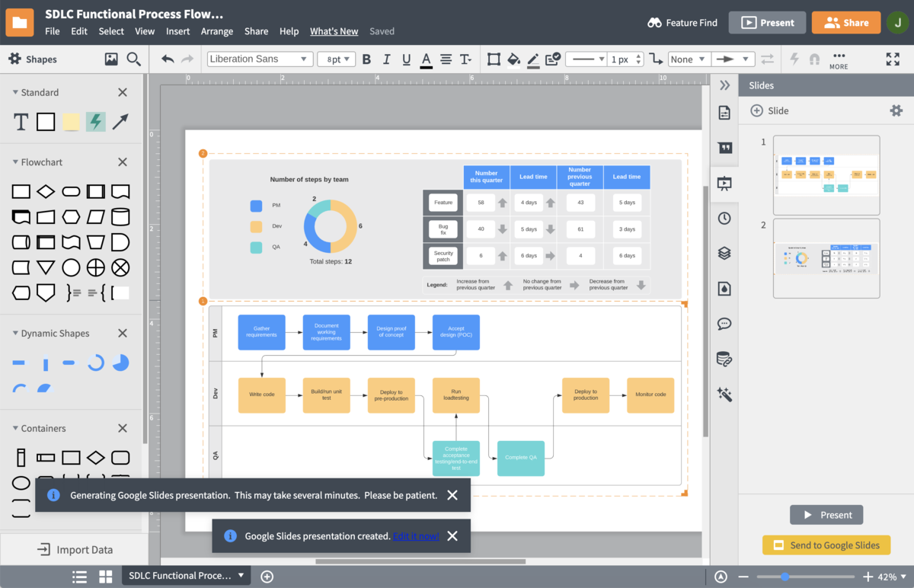Screen dimensions: 914x588
Task: Open the Layers panel
Action: (x=724, y=253)
